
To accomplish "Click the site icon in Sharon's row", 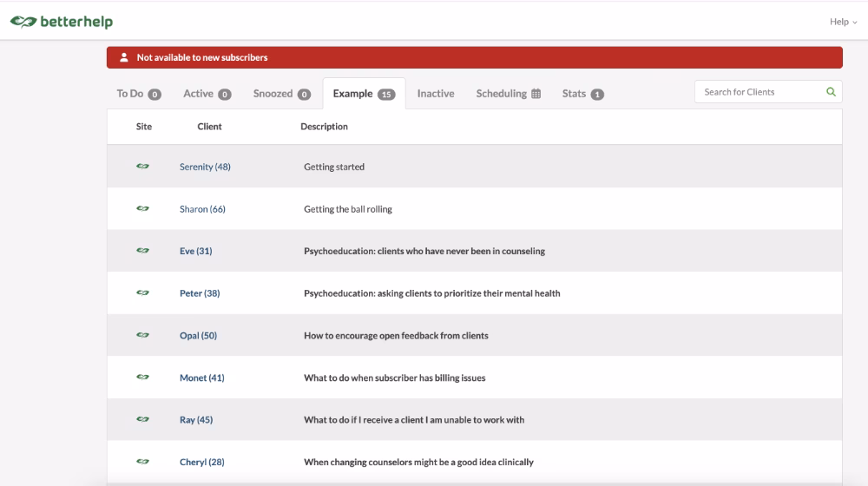I will tap(143, 208).
